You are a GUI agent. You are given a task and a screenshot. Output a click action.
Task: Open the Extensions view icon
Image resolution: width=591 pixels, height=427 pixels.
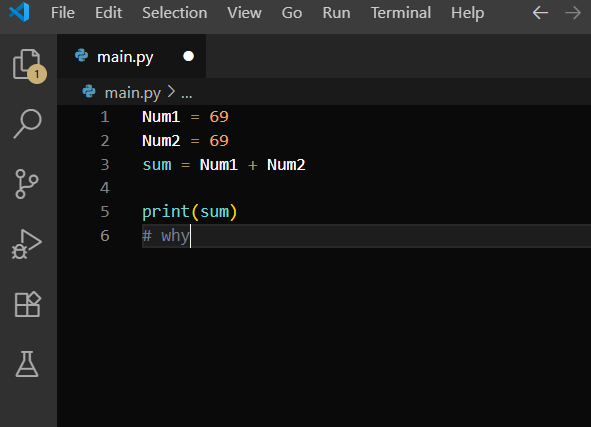pyautogui.click(x=28, y=304)
